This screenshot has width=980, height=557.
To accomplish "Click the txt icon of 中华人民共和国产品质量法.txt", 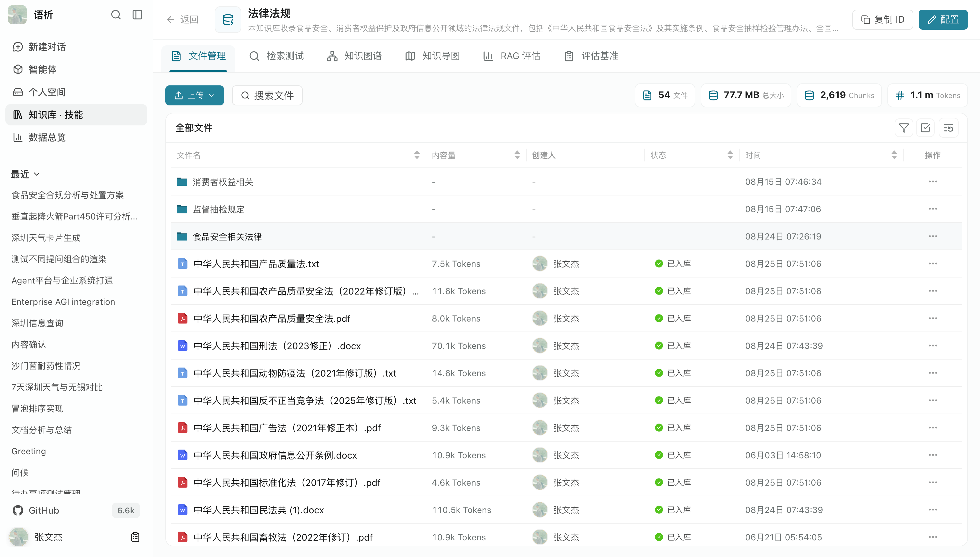I will coord(183,263).
